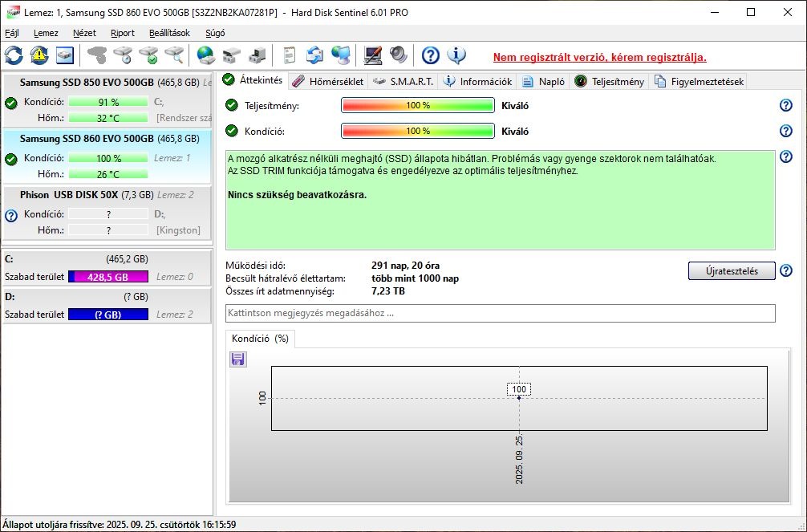807x532 pixels.
Task: Open the Súgó menu
Action: (215, 33)
